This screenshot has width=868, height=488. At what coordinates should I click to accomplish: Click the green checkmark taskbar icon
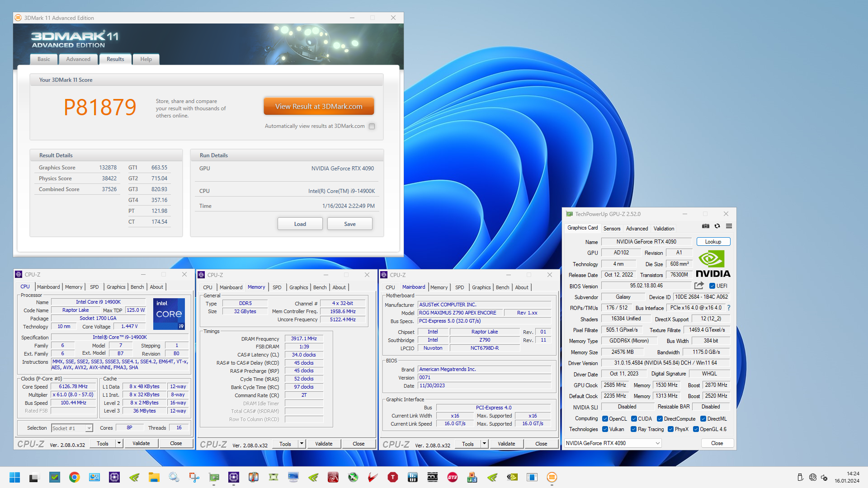pos(55,477)
